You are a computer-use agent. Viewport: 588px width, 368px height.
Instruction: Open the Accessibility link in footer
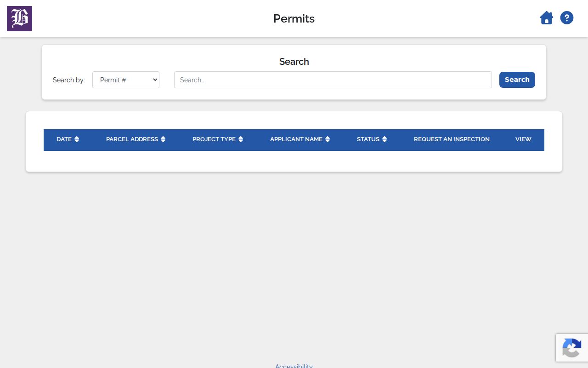coord(294,366)
